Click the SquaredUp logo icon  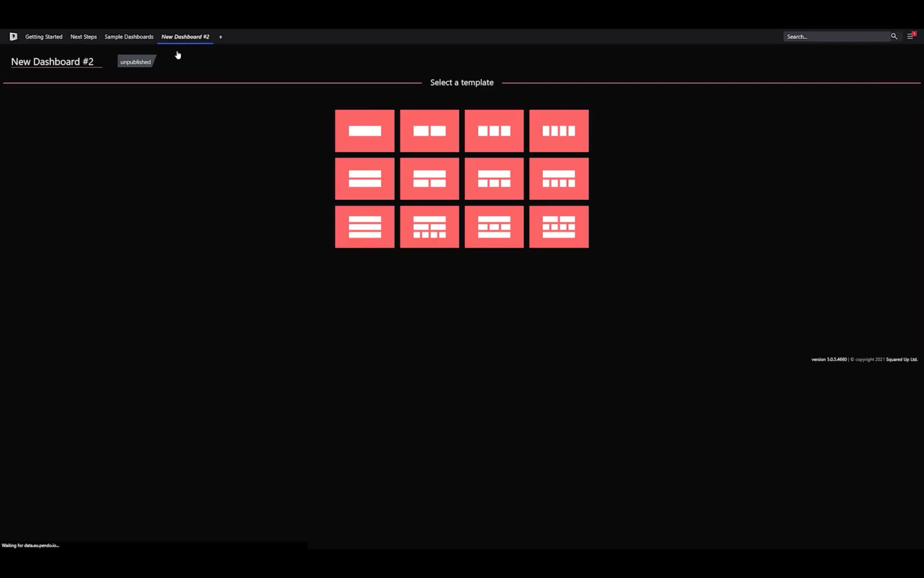point(13,37)
